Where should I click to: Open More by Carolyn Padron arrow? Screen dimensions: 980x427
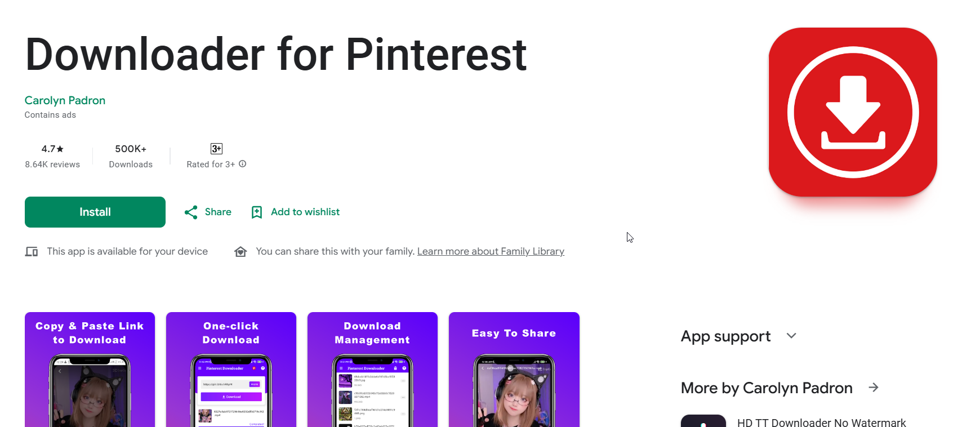874,388
